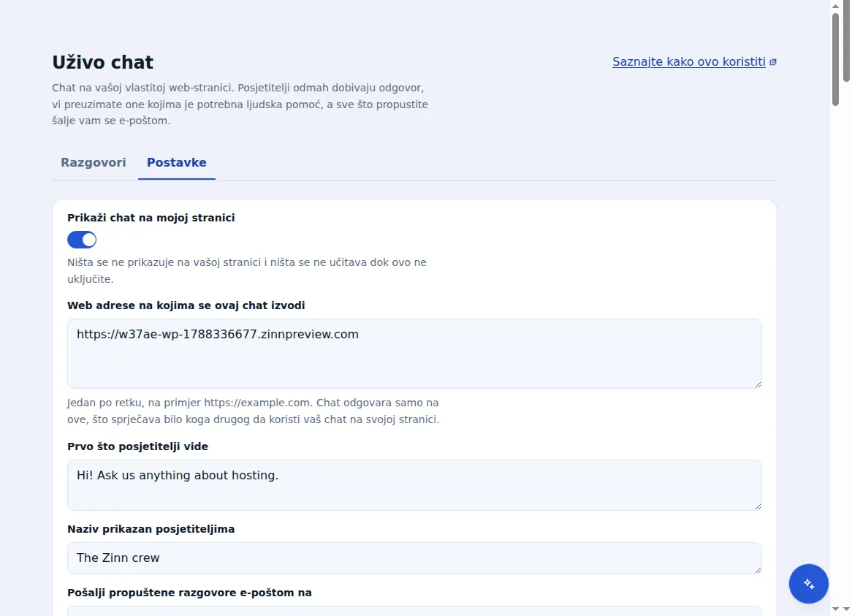Viewport: 852px width, 616px height.
Task: Open the Saznajte kako ovo koristiti link
Action: coord(689,62)
